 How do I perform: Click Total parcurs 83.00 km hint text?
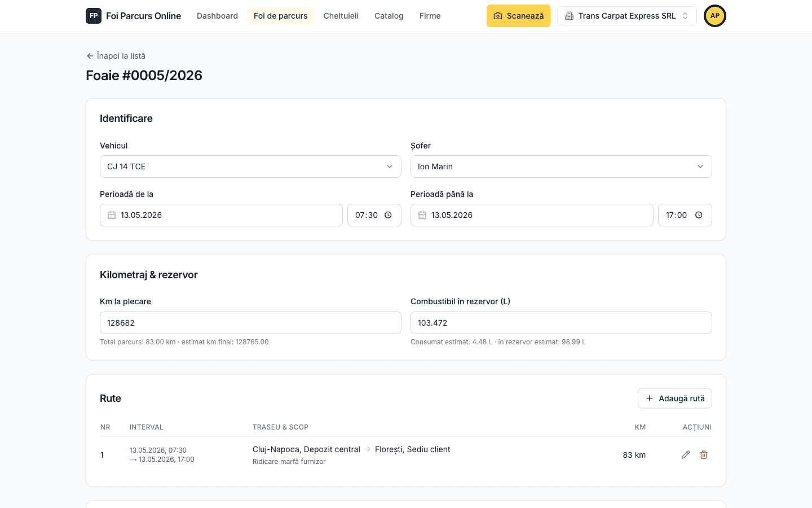pyautogui.click(x=184, y=342)
